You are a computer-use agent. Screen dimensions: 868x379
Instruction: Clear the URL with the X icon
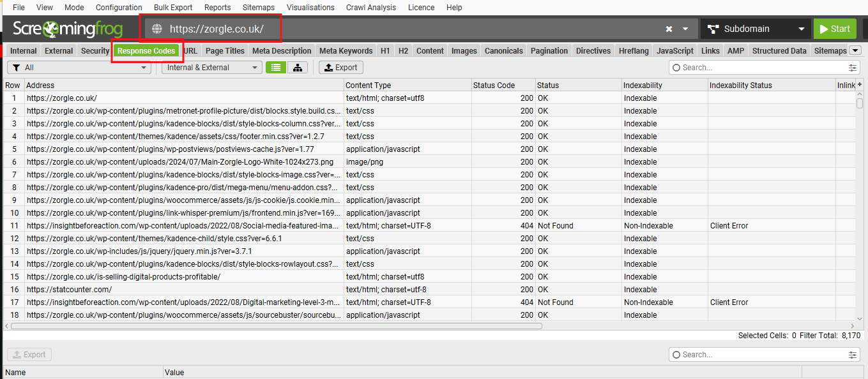click(x=669, y=29)
